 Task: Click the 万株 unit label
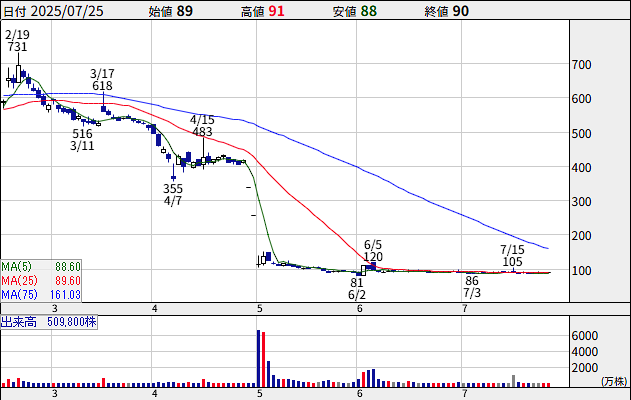coord(614,381)
